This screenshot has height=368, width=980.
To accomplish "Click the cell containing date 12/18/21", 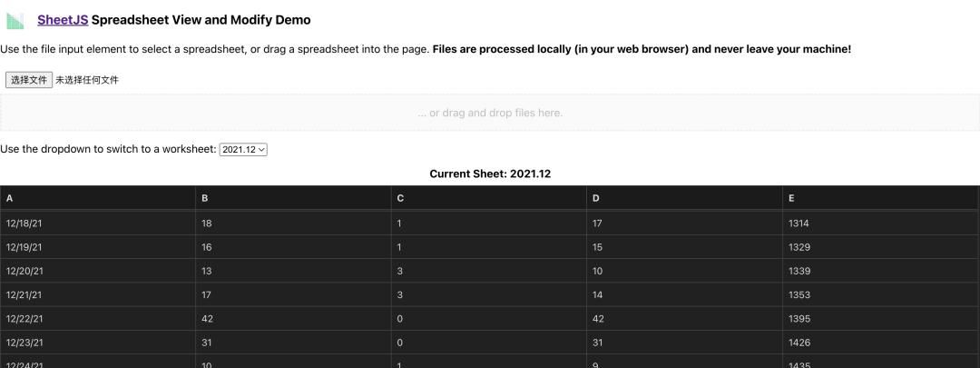I will [x=98, y=224].
